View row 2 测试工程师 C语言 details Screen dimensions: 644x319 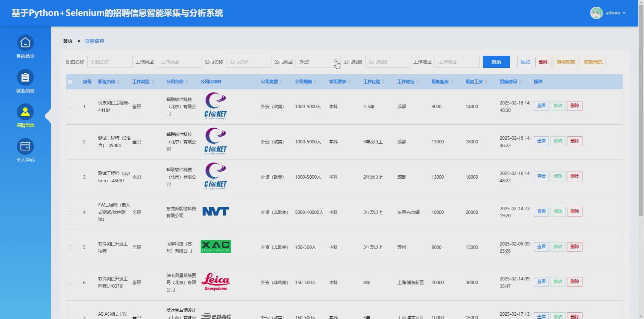click(x=541, y=141)
